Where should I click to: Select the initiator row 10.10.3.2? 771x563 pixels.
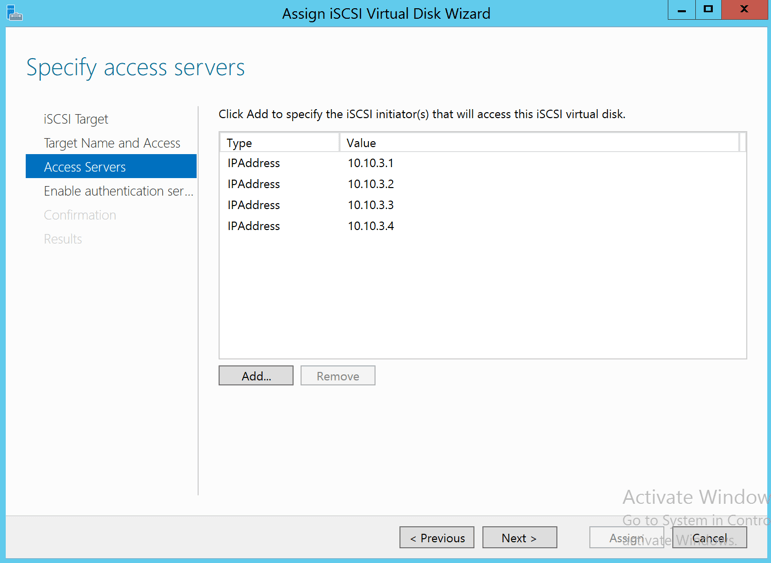[371, 184]
